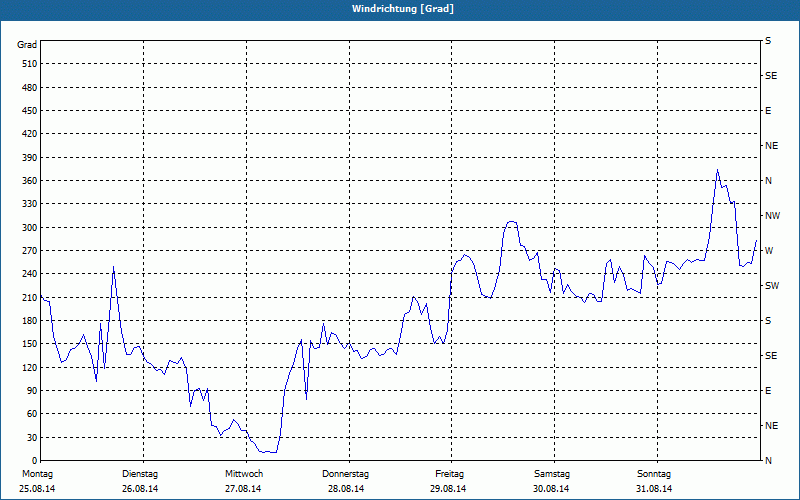Select the 120 degree axis value

click(30, 367)
